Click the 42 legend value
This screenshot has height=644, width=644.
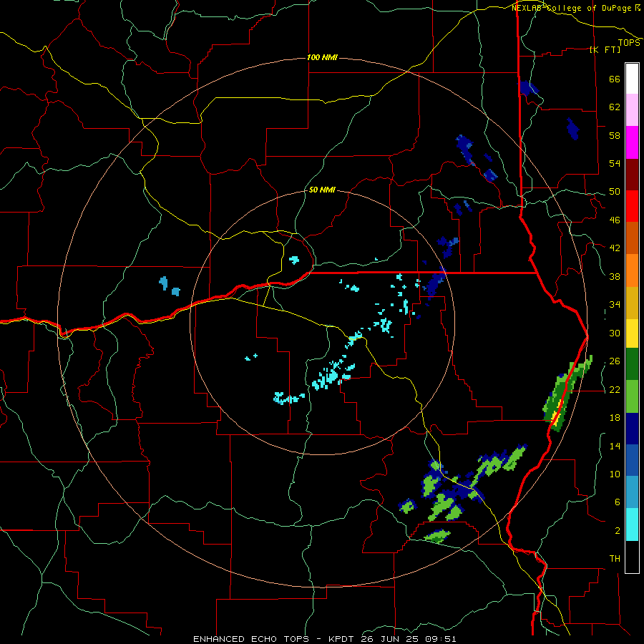point(615,248)
